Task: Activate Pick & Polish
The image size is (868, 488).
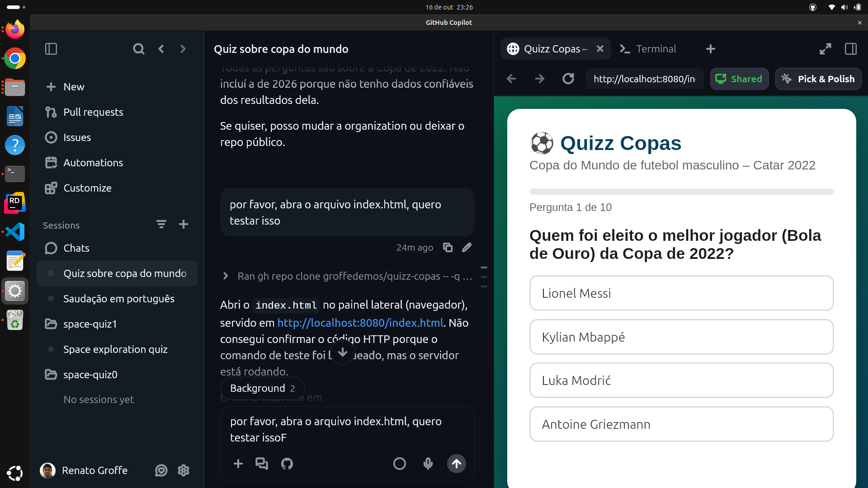Action: coord(818,79)
